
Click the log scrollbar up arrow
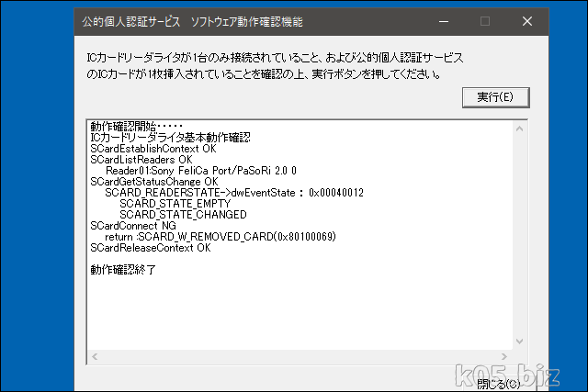coord(519,129)
